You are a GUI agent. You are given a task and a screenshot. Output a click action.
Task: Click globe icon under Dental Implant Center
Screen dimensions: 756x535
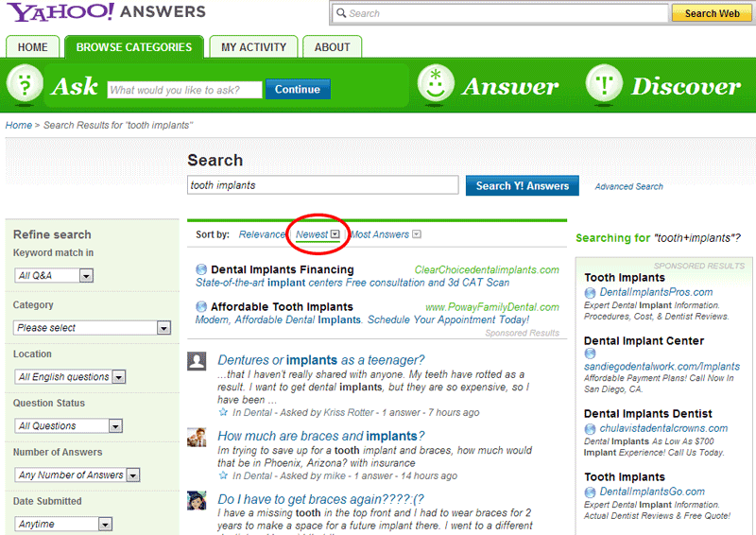click(x=590, y=354)
